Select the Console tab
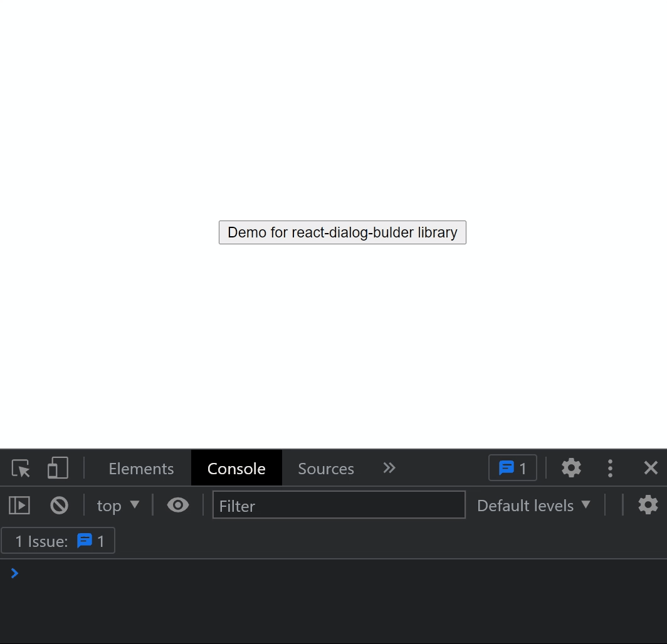Screen dimensions: 667x644 [236, 469]
